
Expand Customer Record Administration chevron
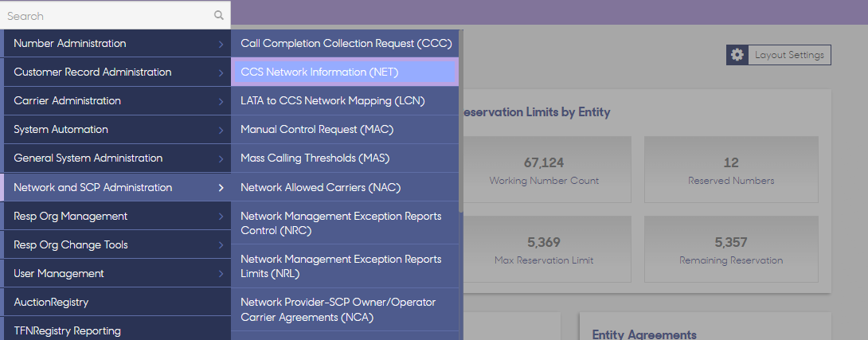click(221, 72)
